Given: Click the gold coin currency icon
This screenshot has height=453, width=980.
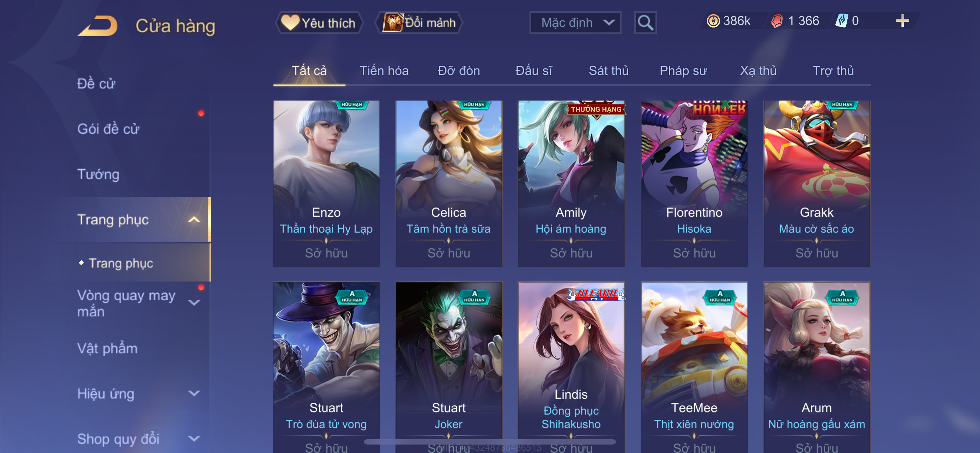Looking at the screenshot, I should (x=713, y=21).
